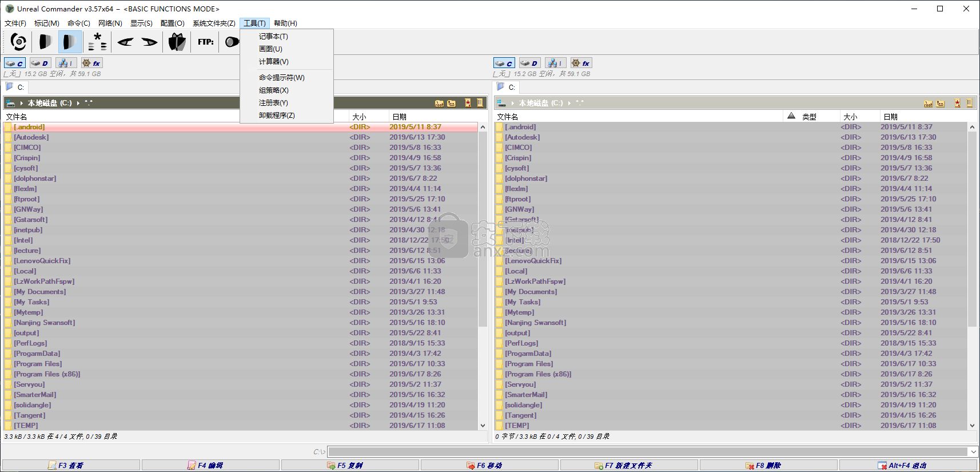Choose 计算器(V) menu entry
Viewport: 980px width, 472px height.
(x=287, y=62)
